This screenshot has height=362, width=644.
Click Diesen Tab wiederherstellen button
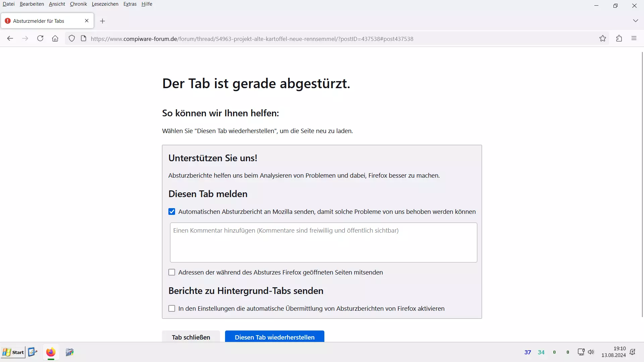tap(275, 337)
